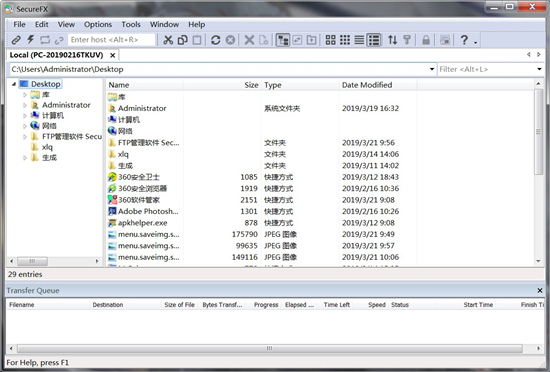This screenshot has height=372, width=550.
Task: Expand the 库 tree node
Action: (x=25, y=95)
